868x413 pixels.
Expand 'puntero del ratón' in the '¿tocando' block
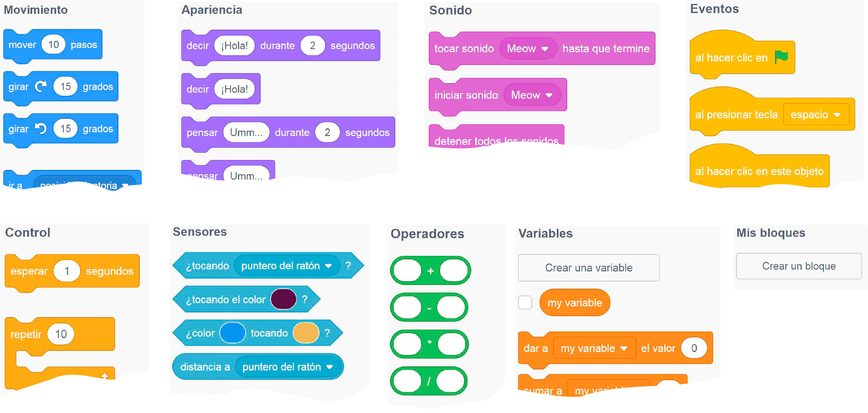(286, 266)
